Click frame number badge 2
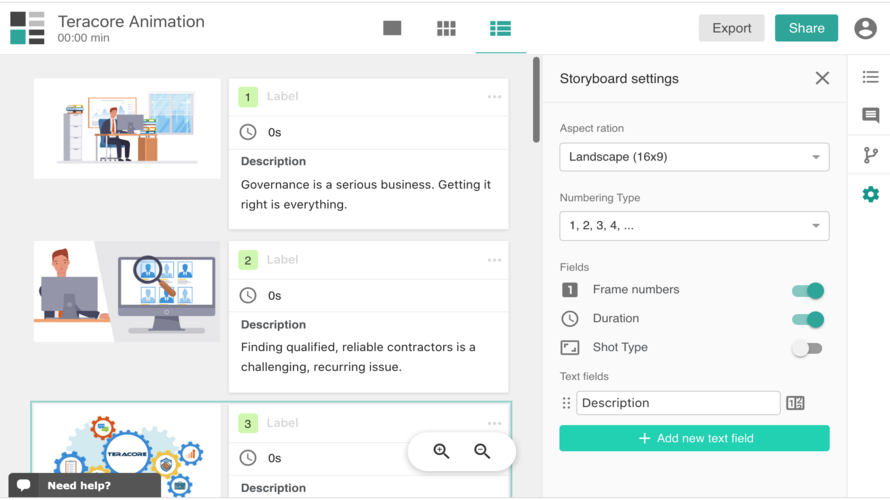This screenshot has width=890, height=500. click(x=248, y=260)
